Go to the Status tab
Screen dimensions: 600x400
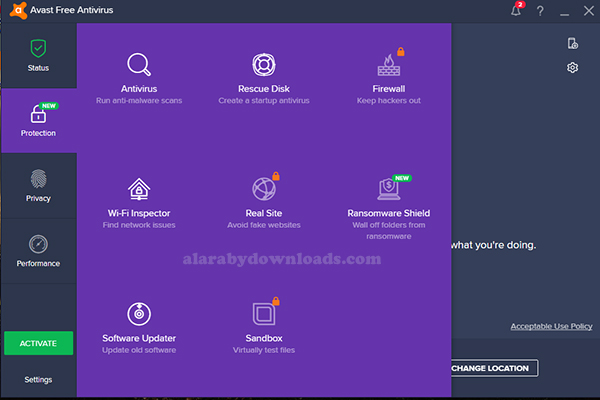pyautogui.click(x=38, y=56)
